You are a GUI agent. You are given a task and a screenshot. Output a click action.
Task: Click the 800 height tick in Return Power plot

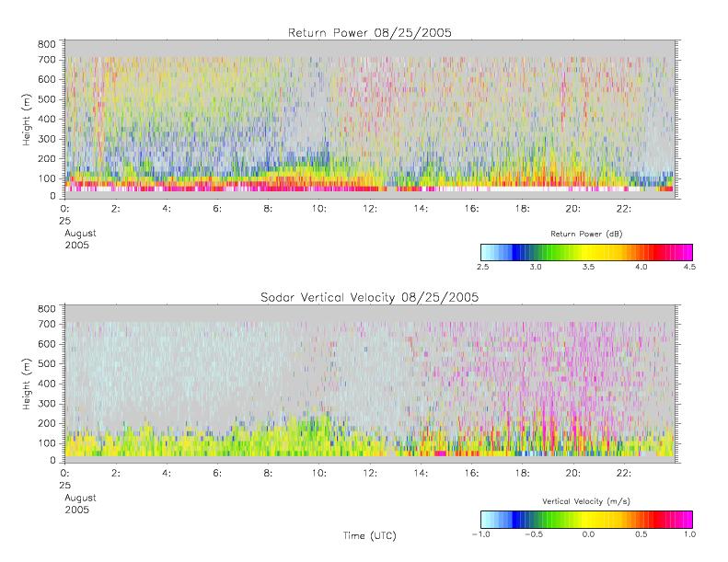pyautogui.click(x=47, y=44)
